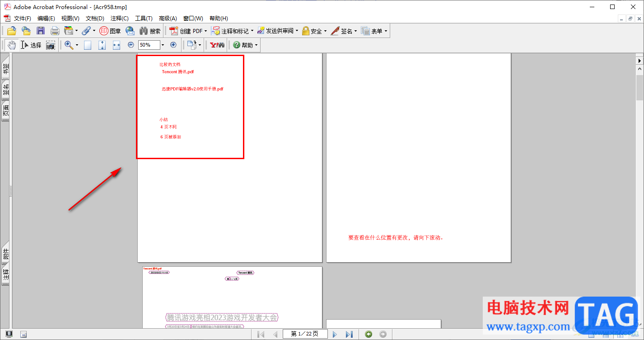Expand the paperclip attachment dropdown arrow
Screen dimensions: 644x340
(x=94, y=31)
